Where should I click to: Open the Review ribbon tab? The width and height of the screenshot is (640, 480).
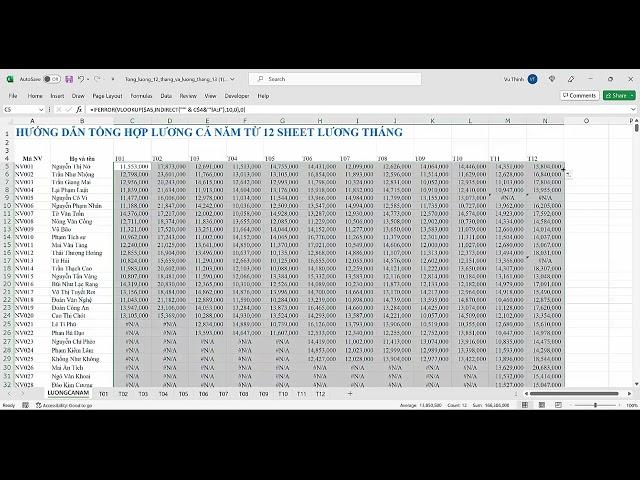(188, 96)
